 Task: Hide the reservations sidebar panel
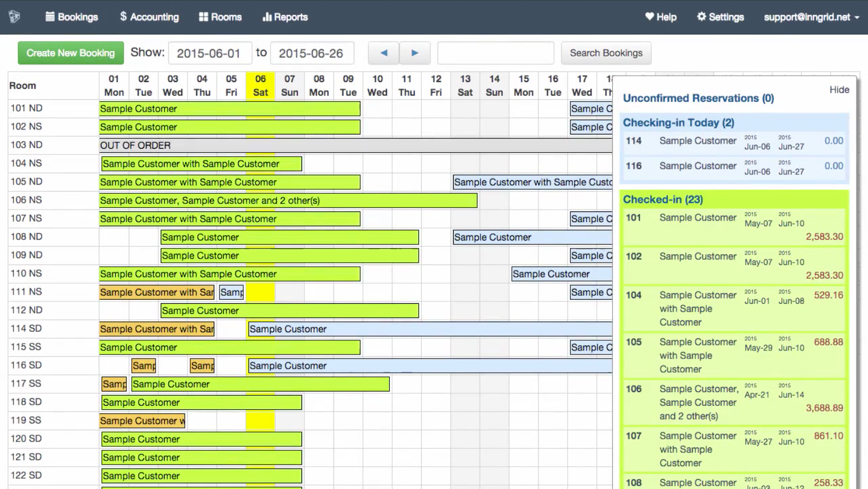(840, 89)
